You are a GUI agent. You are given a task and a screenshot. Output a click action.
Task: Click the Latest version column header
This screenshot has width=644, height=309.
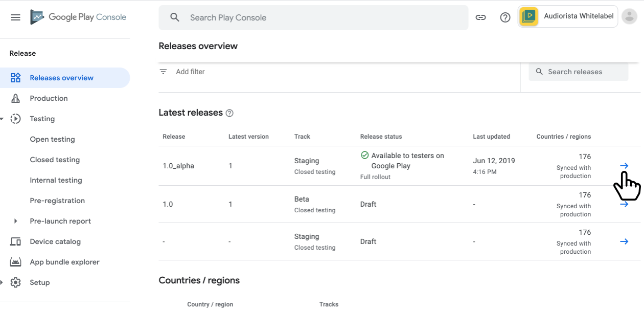click(x=248, y=137)
